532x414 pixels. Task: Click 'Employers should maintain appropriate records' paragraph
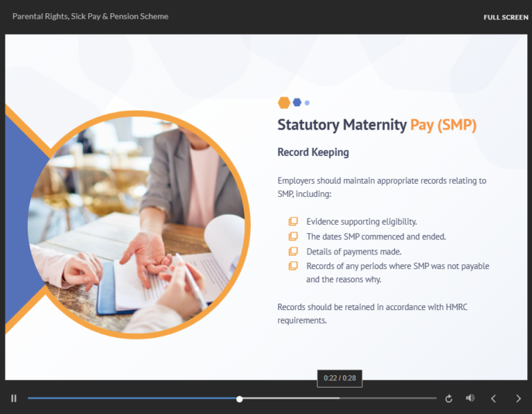point(382,187)
